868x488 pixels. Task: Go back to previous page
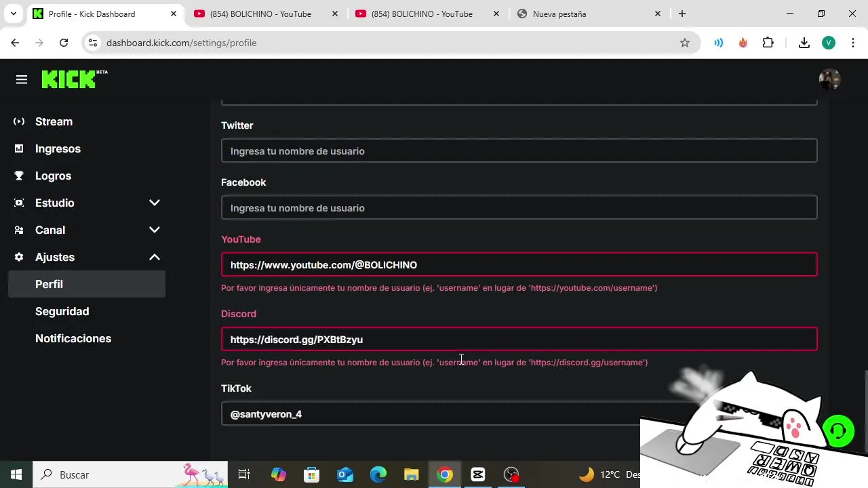click(x=15, y=43)
